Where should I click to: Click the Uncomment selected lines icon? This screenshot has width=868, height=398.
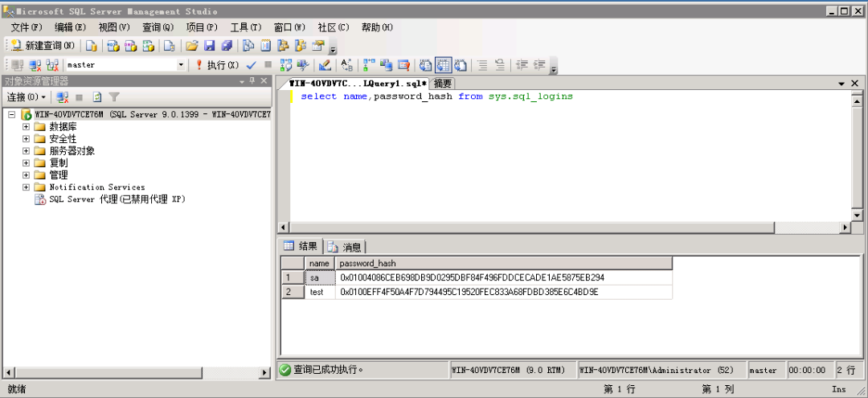(x=500, y=65)
